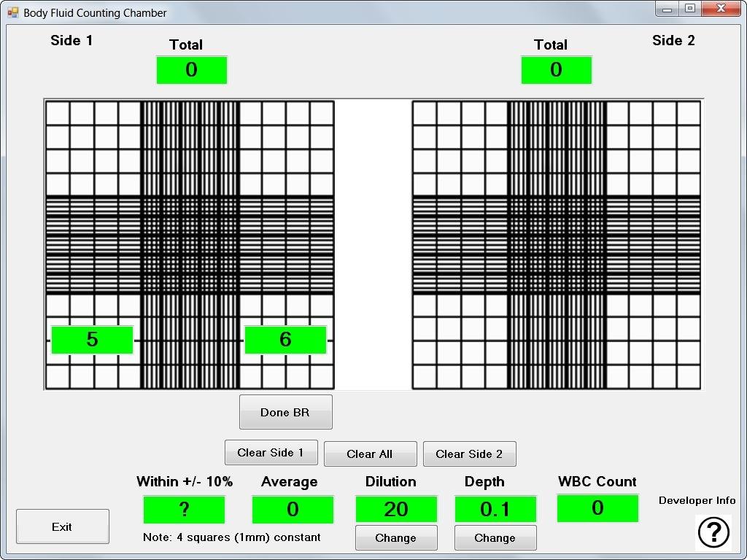Clear Side 1 counts

pyautogui.click(x=271, y=452)
